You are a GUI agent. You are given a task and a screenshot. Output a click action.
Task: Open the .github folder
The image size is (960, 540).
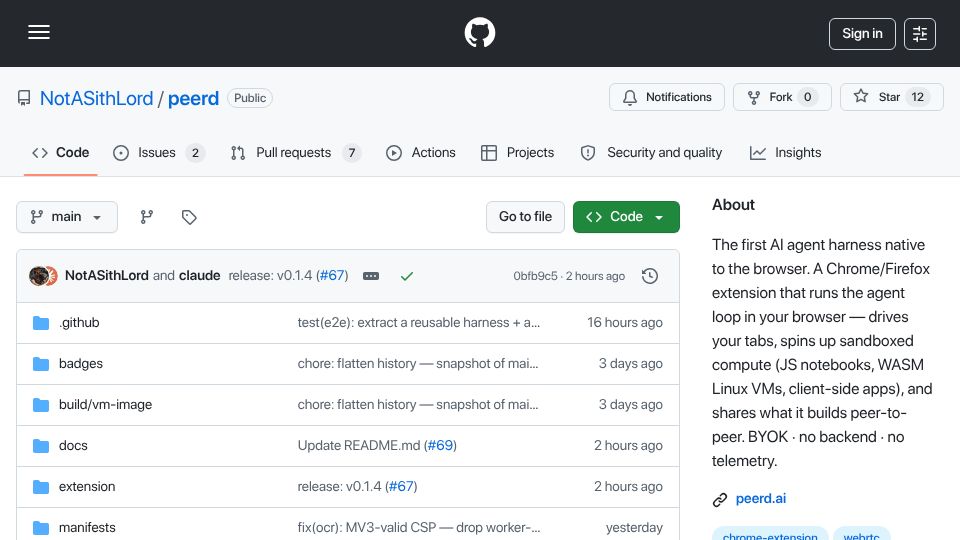point(79,323)
